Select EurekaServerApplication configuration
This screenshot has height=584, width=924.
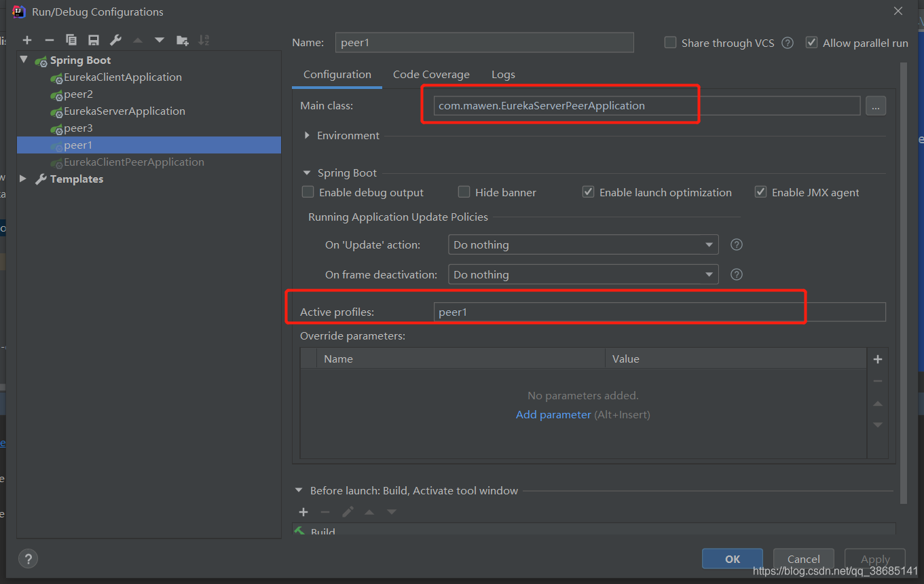[124, 111]
